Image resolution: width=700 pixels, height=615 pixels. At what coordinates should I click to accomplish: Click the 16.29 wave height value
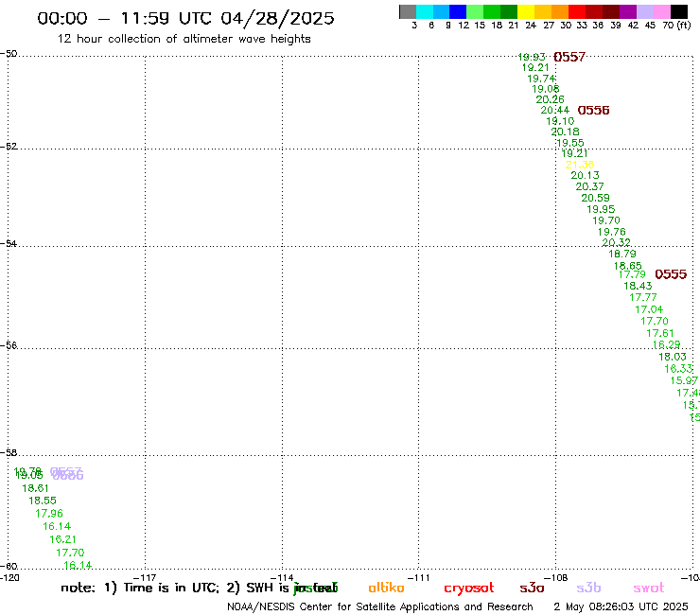pos(667,344)
